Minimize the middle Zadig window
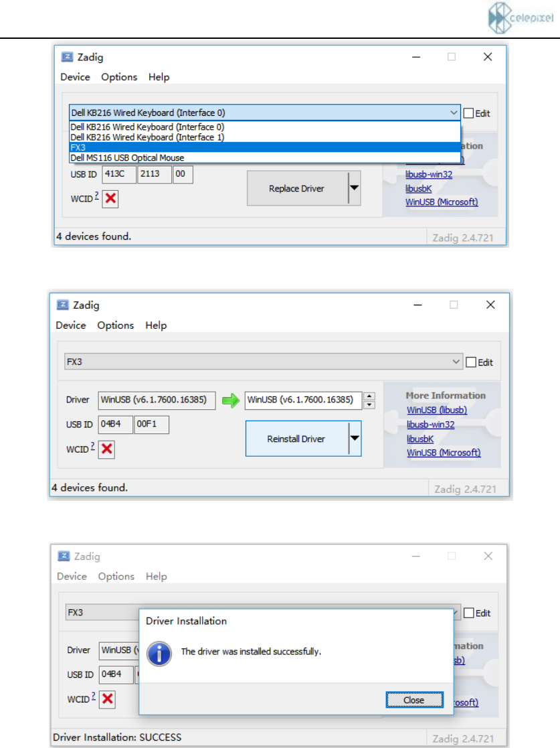This screenshot has height=748, width=560. click(x=418, y=305)
